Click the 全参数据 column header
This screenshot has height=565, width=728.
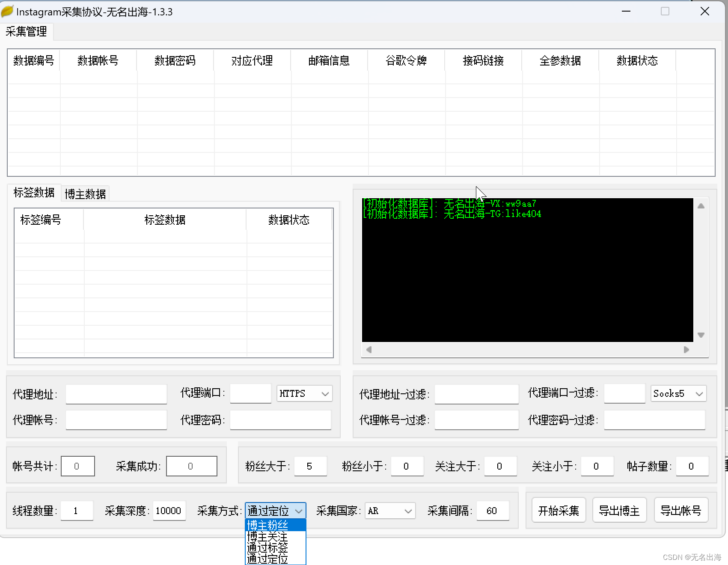pos(560,61)
